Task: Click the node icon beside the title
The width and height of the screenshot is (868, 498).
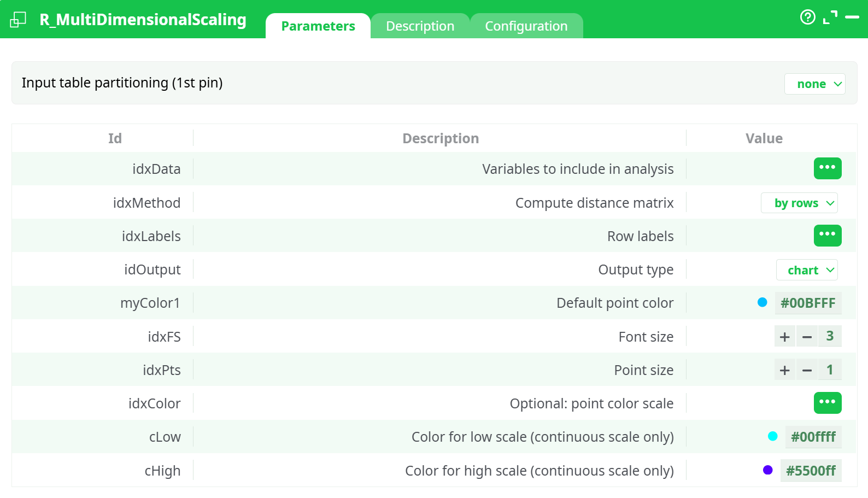Action: pos(17,18)
